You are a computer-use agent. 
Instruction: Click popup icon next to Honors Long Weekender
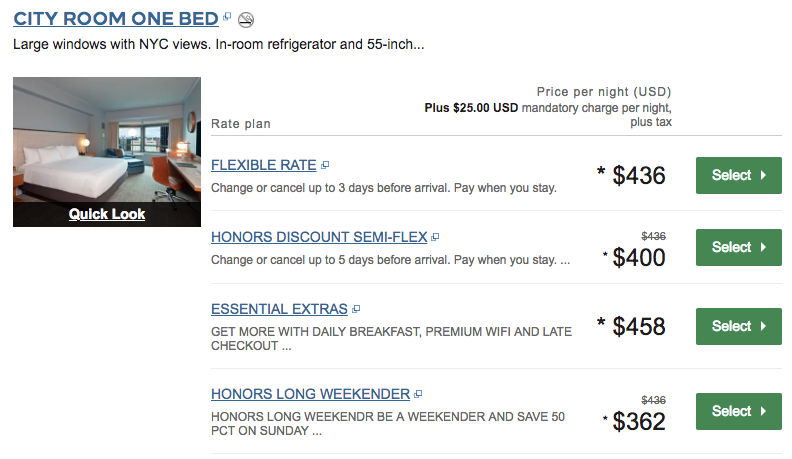coord(418,394)
